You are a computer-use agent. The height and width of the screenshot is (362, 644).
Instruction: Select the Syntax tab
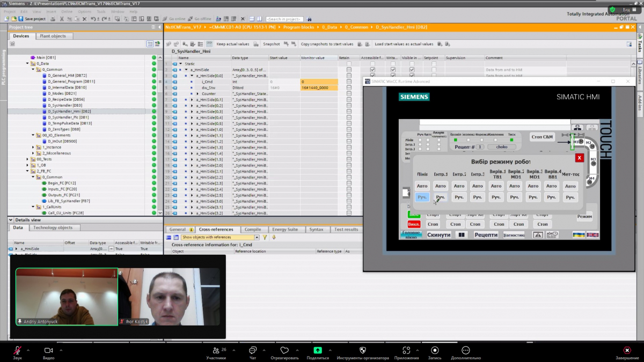[x=316, y=230]
